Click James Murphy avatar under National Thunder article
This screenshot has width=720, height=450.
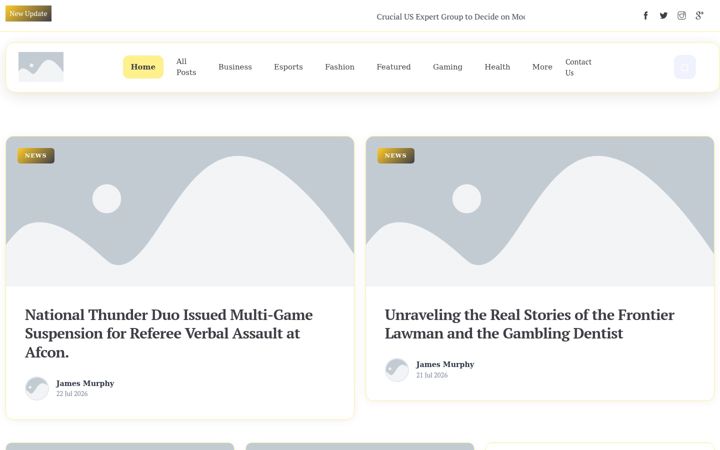37,388
